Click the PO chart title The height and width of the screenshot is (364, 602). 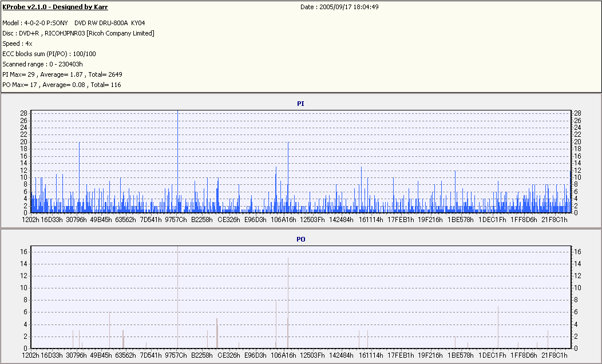(300, 239)
